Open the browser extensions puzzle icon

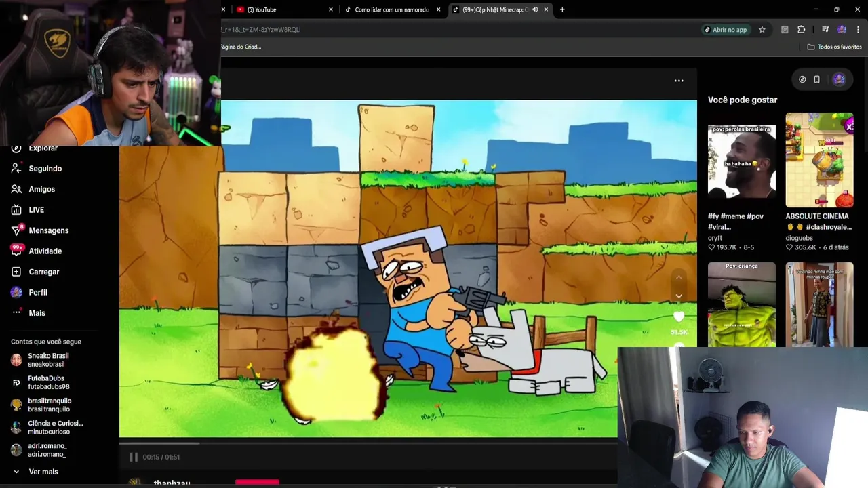coord(801,29)
